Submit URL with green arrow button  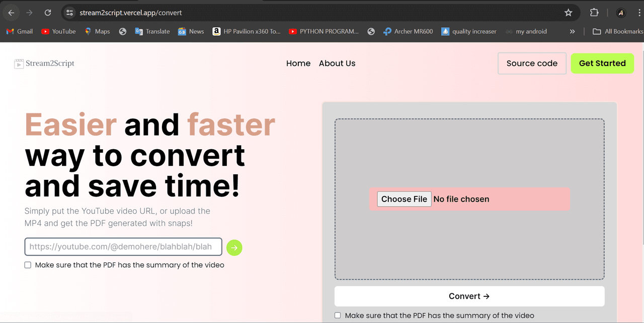click(234, 247)
